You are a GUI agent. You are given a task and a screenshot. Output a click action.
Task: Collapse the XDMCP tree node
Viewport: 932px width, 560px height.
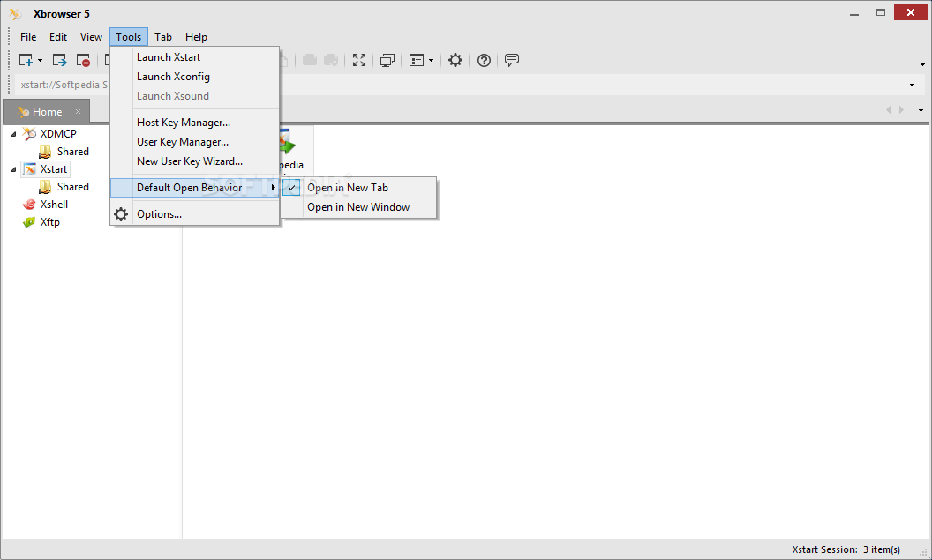click(13, 134)
